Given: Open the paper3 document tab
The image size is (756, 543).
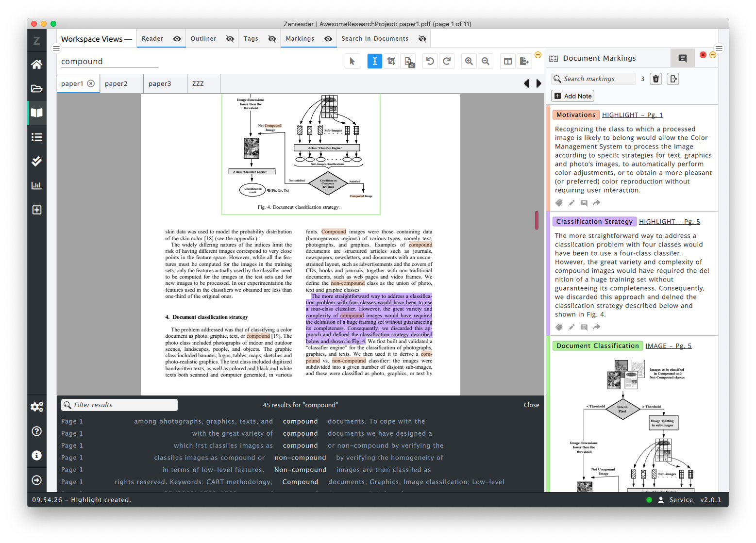Looking at the screenshot, I should coord(160,83).
